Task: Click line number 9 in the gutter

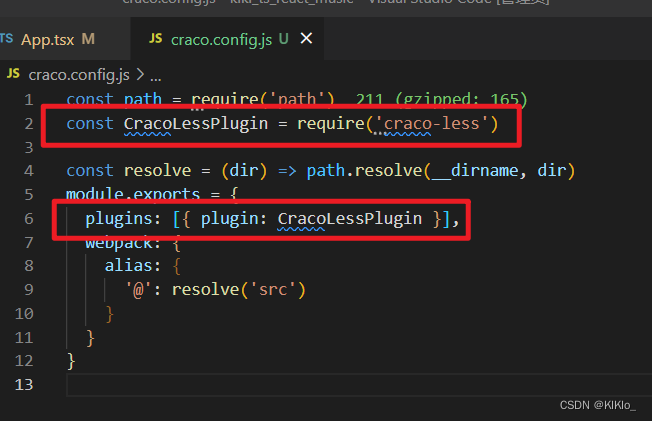Action: tap(28, 290)
